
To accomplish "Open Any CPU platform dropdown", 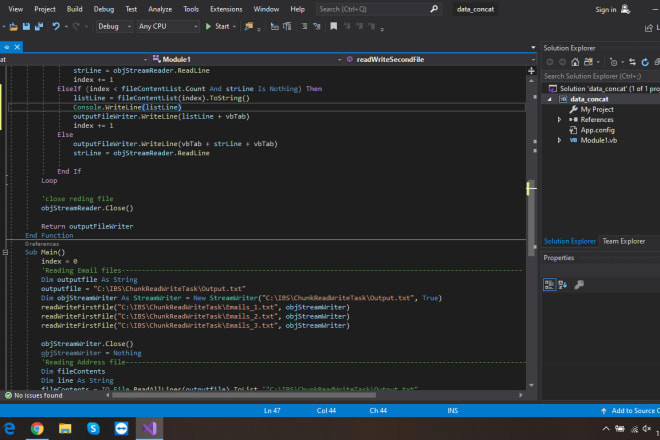I will click(x=168, y=26).
